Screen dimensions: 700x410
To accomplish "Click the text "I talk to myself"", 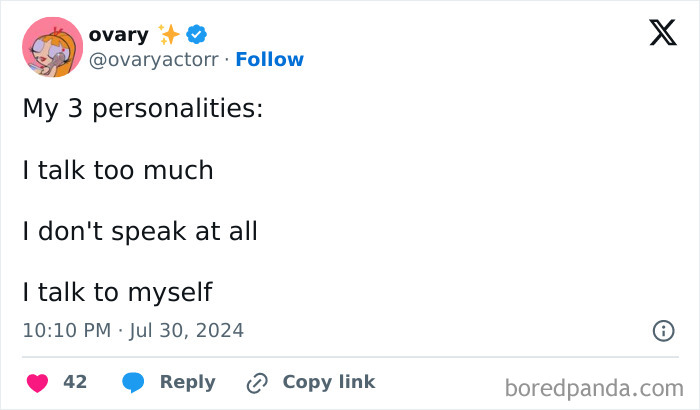I will 118,292.
